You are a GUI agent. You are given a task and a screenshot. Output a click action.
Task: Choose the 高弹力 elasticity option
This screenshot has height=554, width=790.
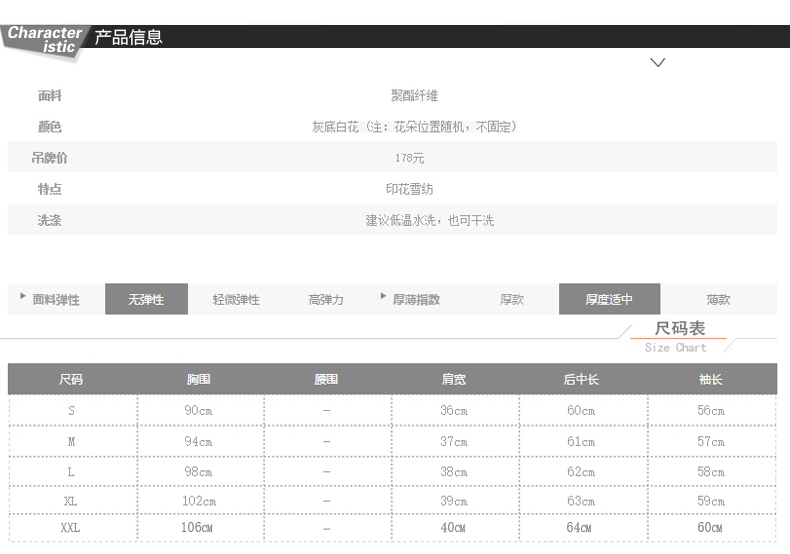pos(326,299)
